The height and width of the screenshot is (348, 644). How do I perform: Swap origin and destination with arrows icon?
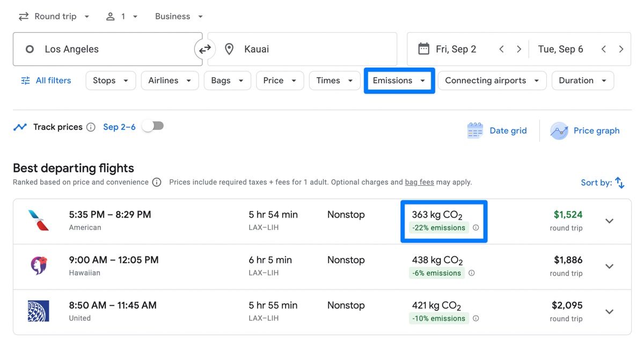pos(205,49)
